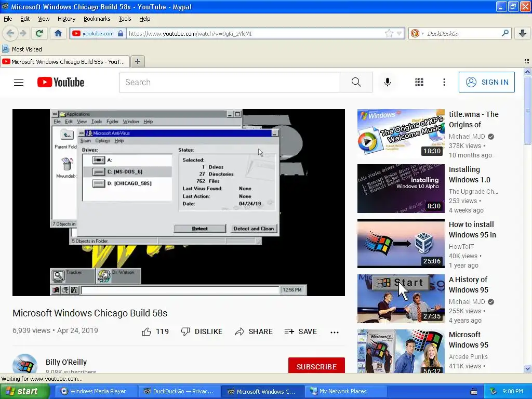The width and height of the screenshot is (532, 399).
Task: Open a new tab with the plus button
Action: pos(137,61)
